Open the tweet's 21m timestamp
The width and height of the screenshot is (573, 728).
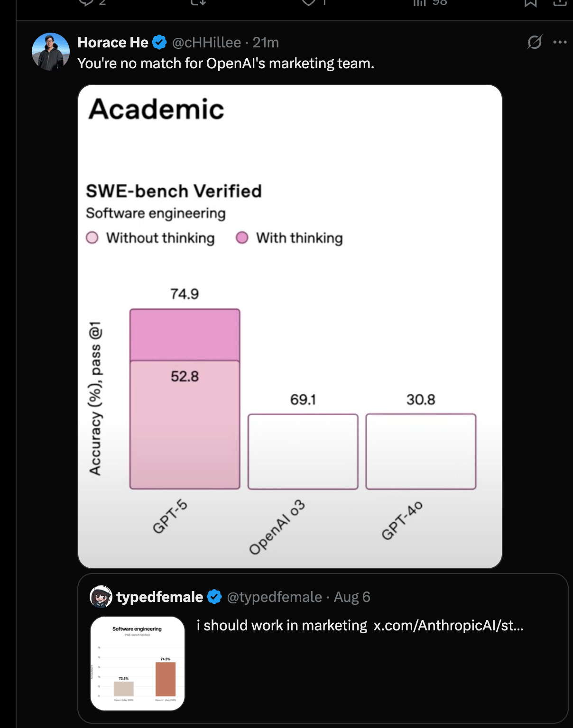point(266,43)
